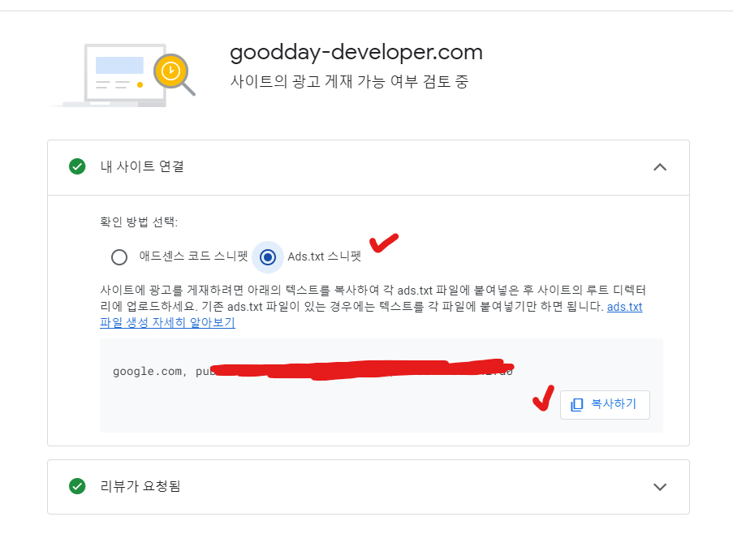Click the google.com, pub code snippet text
This screenshot has height=560, width=733.
click(x=313, y=371)
